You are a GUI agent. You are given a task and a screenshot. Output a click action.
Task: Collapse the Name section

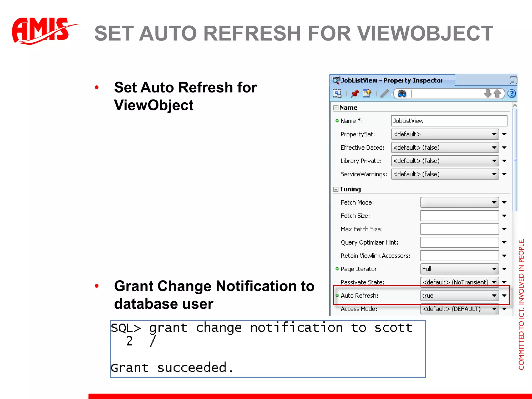336,108
